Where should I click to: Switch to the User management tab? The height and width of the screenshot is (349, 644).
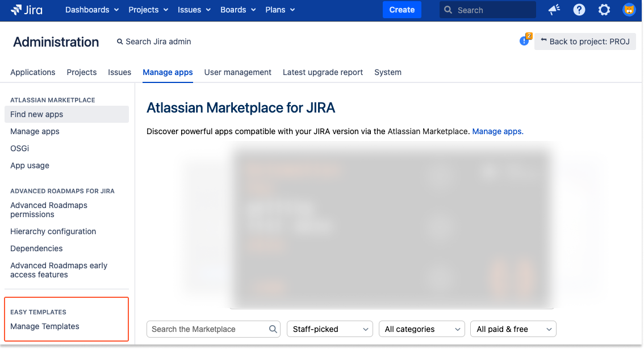(x=237, y=72)
